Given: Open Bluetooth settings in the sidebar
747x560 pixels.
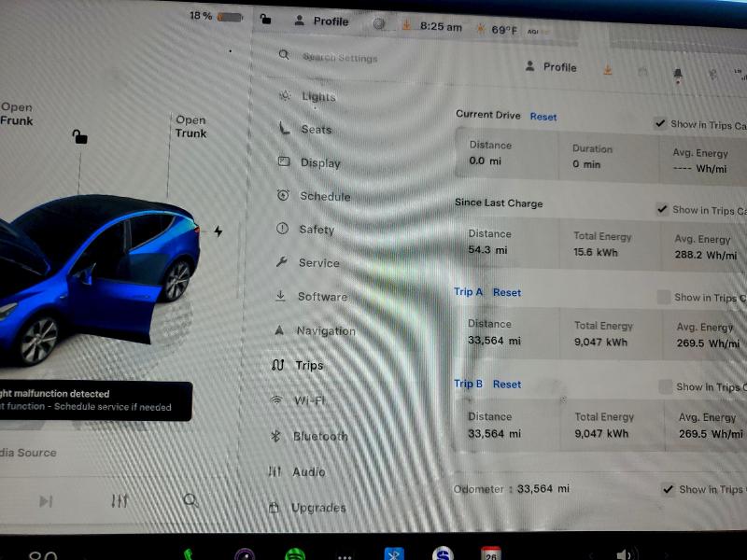Looking at the screenshot, I should click(x=318, y=436).
